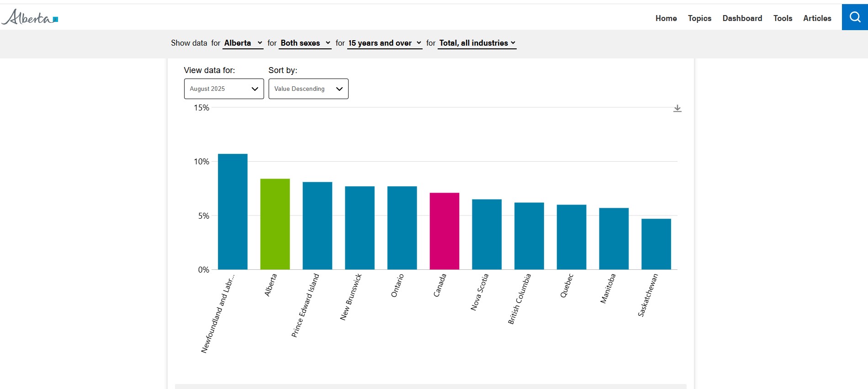
Task: Expand the Both sexes dropdown
Action: [305, 43]
